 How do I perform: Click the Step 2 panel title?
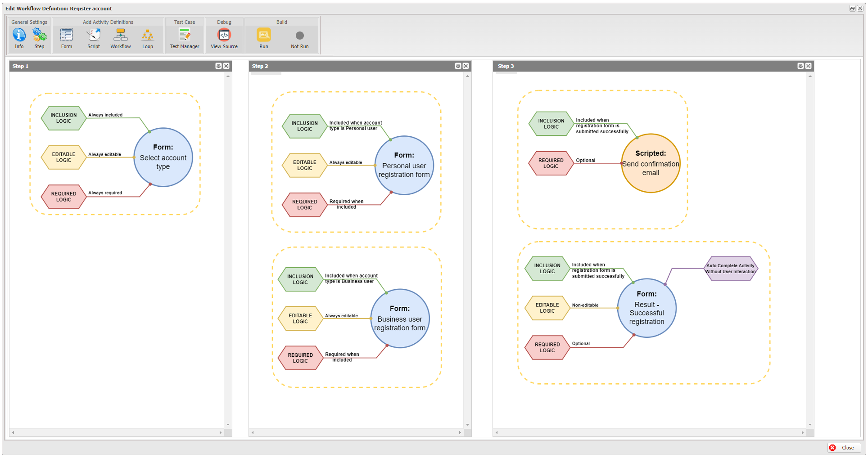point(260,66)
